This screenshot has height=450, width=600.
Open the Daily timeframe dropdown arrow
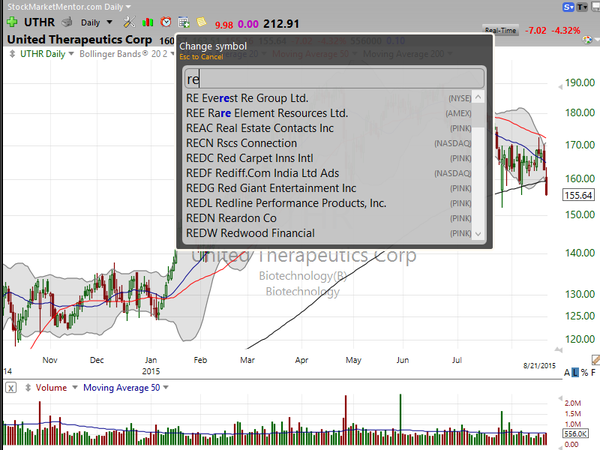[x=109, y=22]
